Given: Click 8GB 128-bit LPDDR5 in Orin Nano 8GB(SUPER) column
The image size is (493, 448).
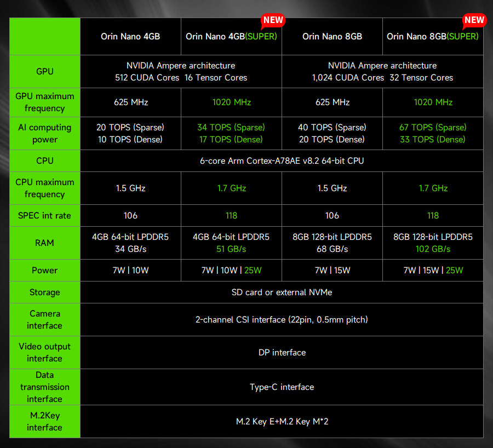Looking at the screenshot, I should point(433,237).
